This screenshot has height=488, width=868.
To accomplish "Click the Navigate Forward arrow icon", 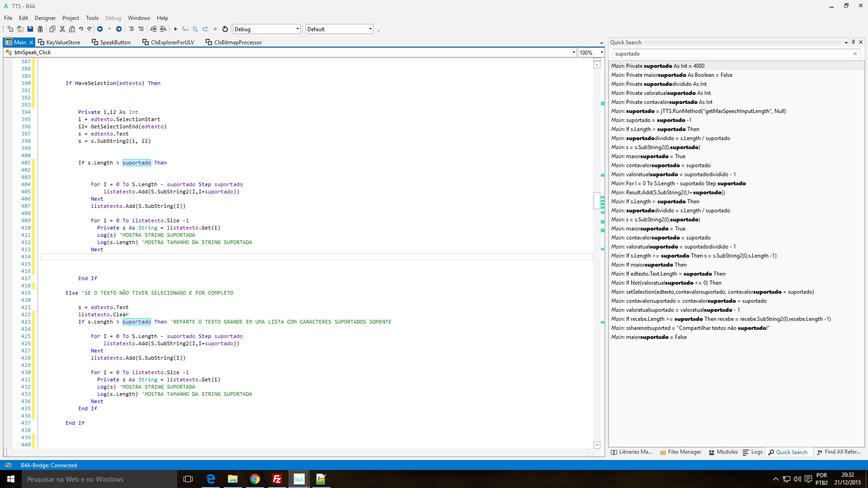I will pyautogui.click(x=119, y=29).
